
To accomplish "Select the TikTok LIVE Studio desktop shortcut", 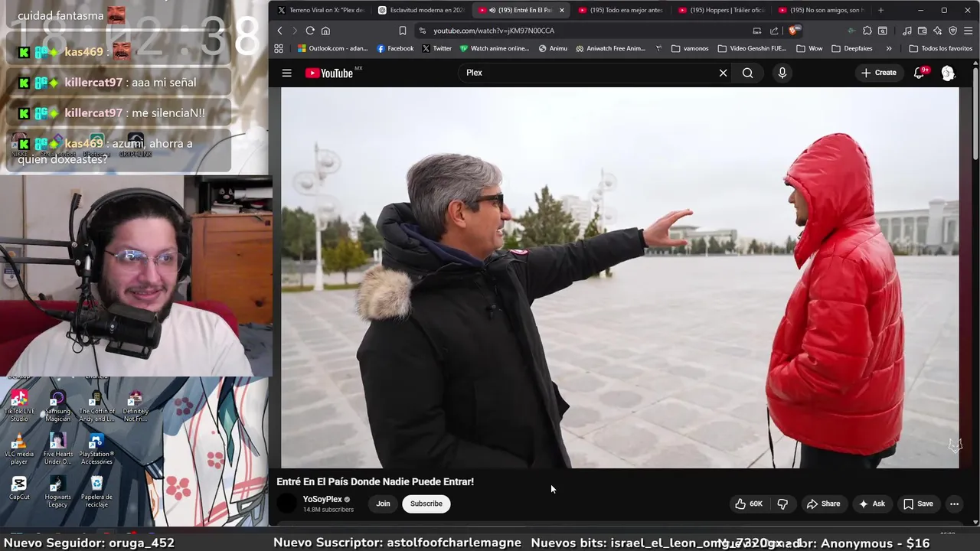I will [19, 406].
